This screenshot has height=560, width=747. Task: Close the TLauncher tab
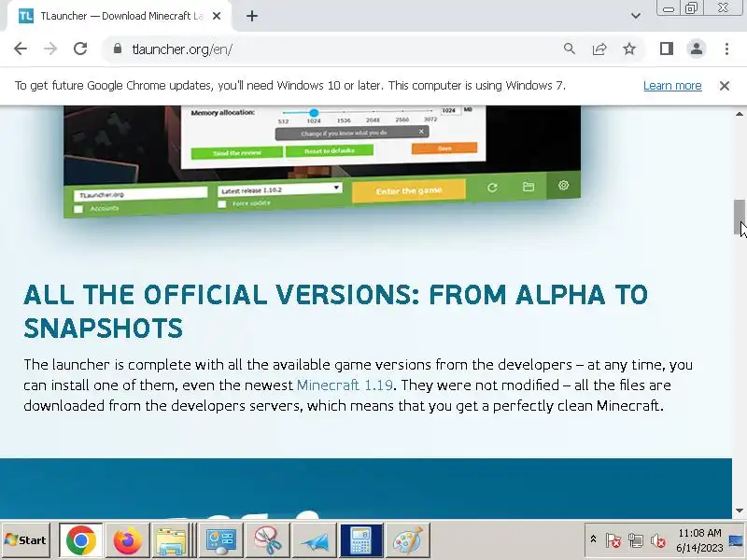217,16
